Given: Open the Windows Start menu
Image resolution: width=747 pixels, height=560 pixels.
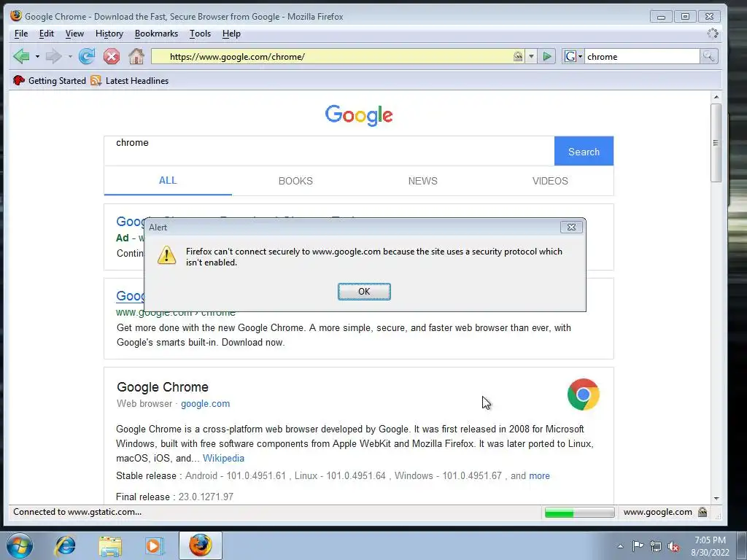Looking at the screenshot, I should (20, 545).
